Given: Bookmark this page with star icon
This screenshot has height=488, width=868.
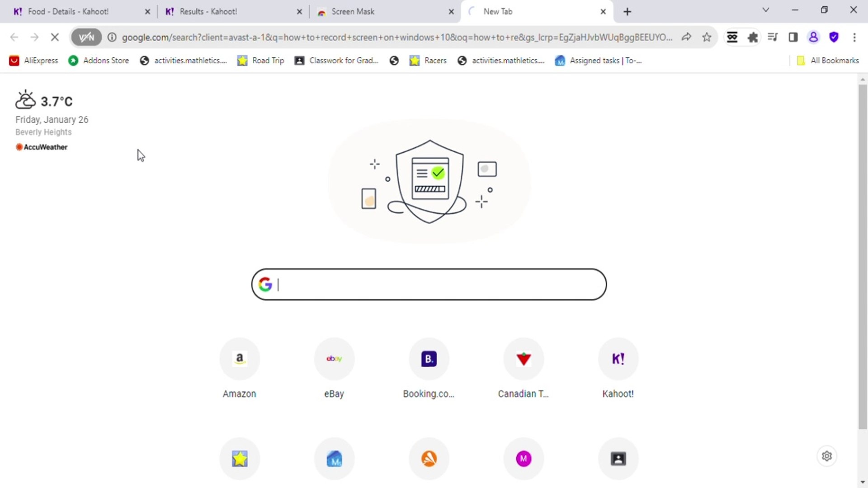Looking at the screenshot, I should click(x=707, y=38).
